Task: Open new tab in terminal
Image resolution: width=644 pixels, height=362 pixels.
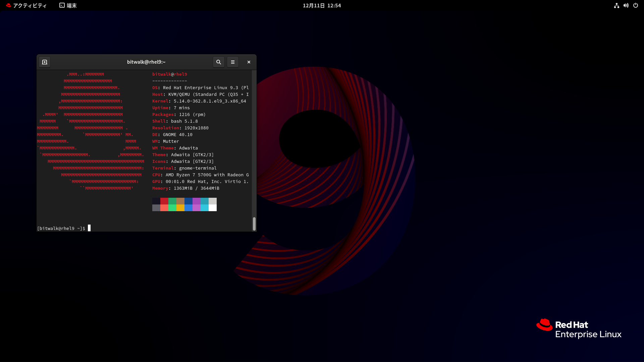Action: point(45,62)
